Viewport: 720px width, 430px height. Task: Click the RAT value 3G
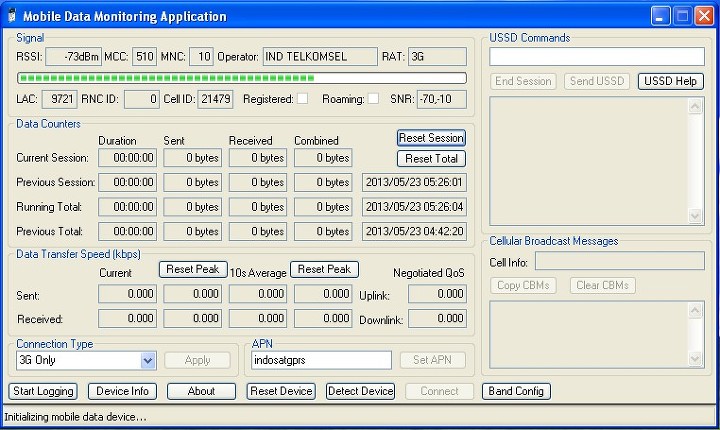click(437, 57)
